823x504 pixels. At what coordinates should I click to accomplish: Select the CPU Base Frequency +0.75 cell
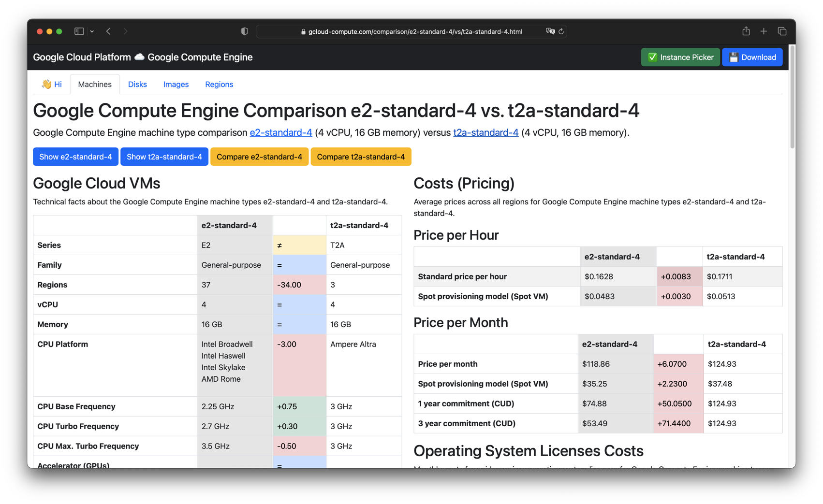(299, 406)
